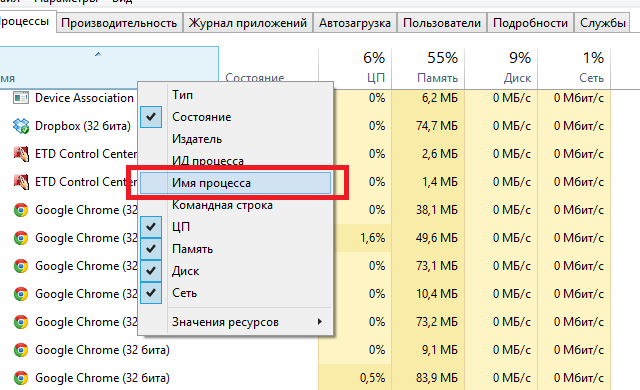
Task: Click the Chrome icon in the 10,4 МБ row
Action: coord(21,294)
